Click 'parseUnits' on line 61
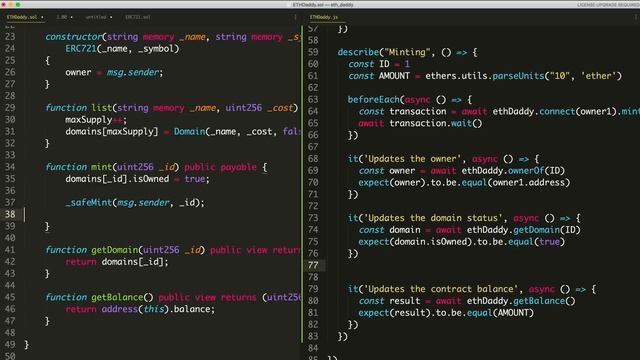The image size is (640, 360). pyautogui.click(x=518, y=76)
